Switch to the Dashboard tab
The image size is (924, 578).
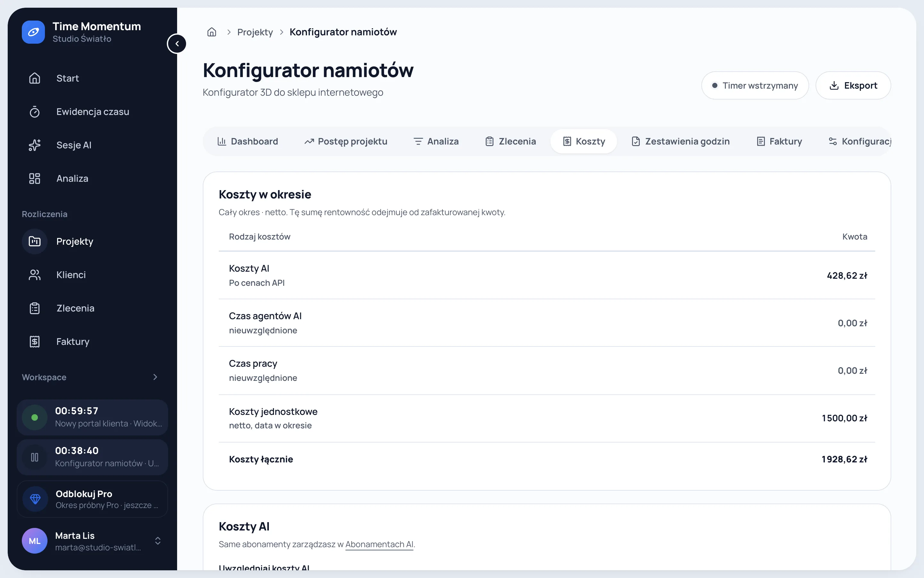click(x=247, y=141)
